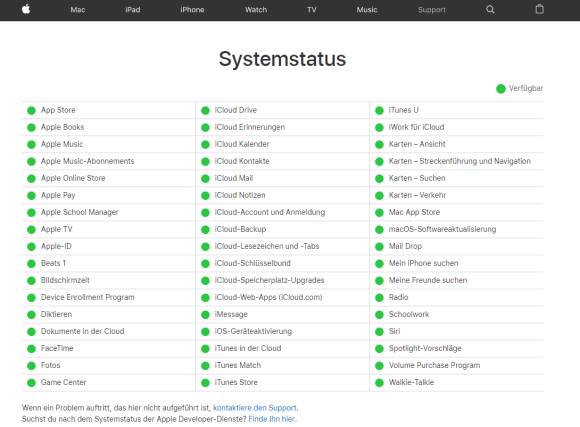Click green status dot beside Apple Music
The height and width of the screenshot is (427, 580).
tap(31, 144)
